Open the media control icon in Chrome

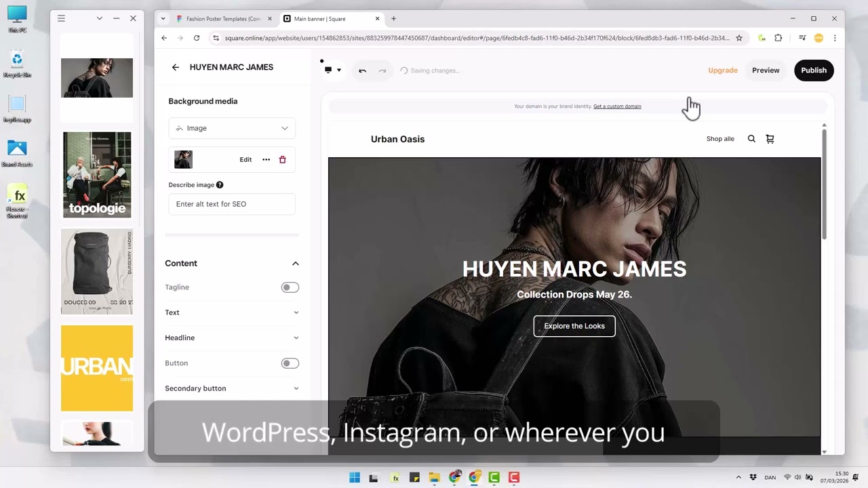(802, 38)
